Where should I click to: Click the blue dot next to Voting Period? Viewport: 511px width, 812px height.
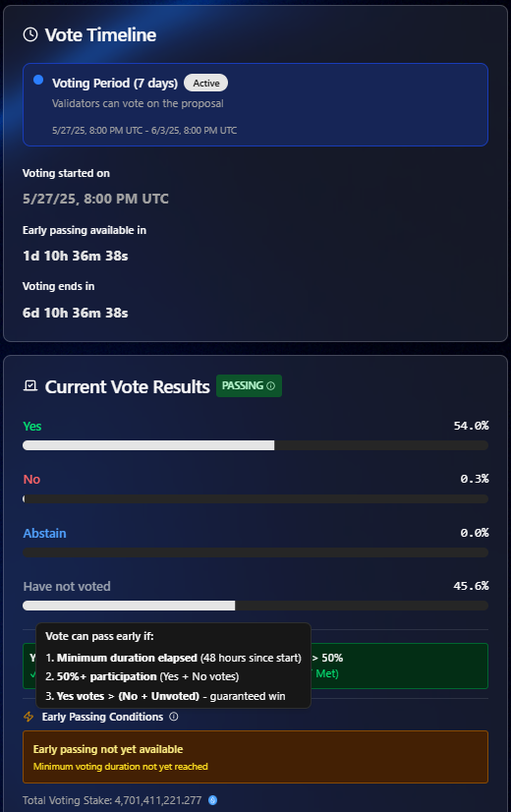pyautogui.click(x=38, y=80)
